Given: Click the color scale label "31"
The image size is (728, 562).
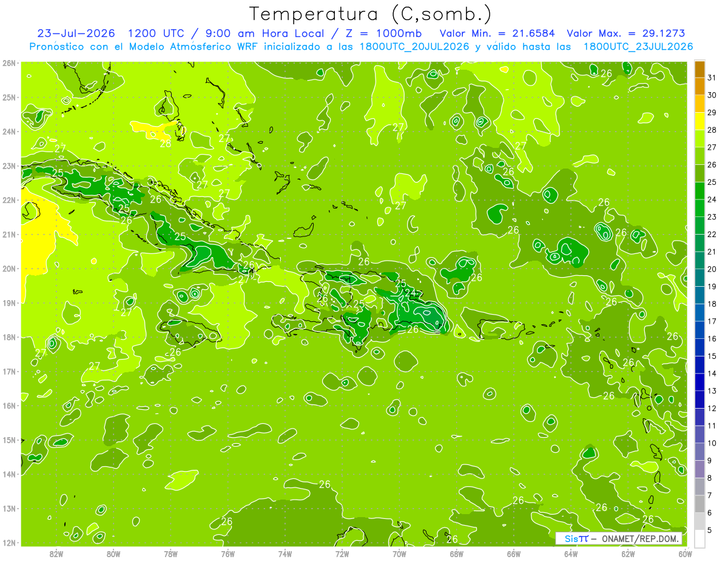Looking at the screenshot, I should (712, 77).
